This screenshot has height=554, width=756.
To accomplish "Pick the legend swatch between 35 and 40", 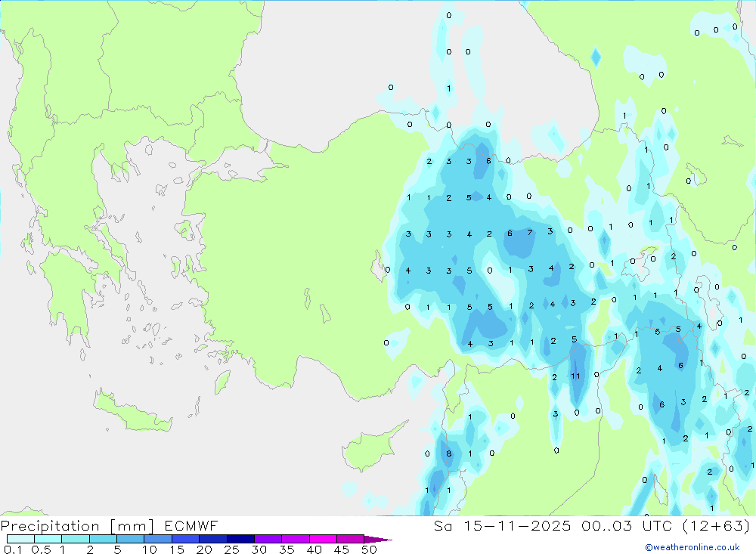I will [x=296, y=539].
